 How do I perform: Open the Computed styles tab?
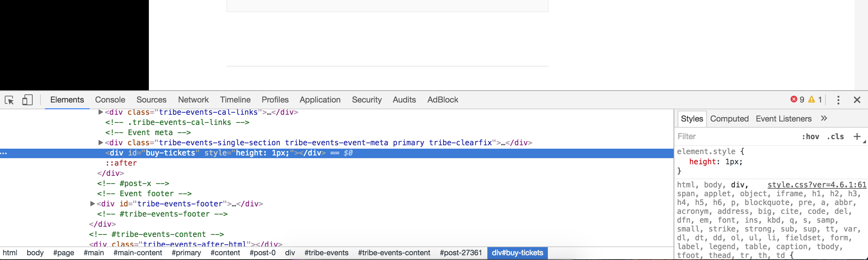729,119
